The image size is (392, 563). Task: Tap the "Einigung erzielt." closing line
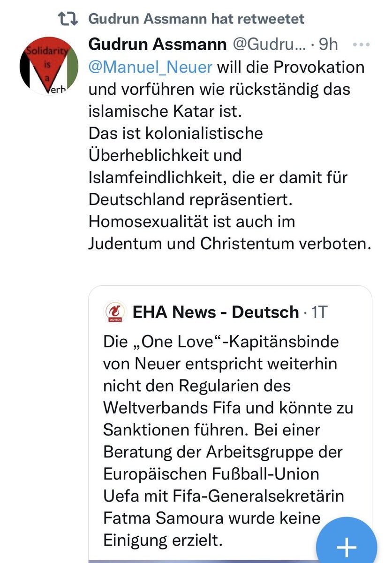163,540
